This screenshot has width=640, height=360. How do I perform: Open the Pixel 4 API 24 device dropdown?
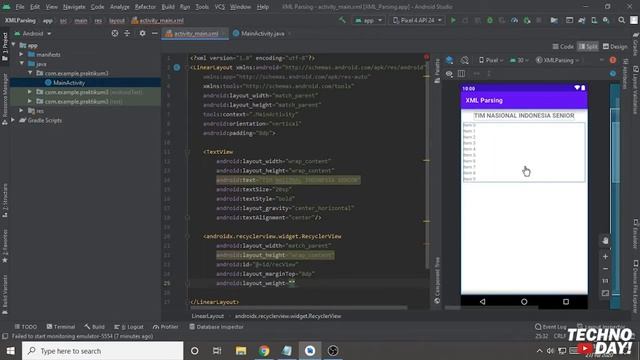[418, 20]
